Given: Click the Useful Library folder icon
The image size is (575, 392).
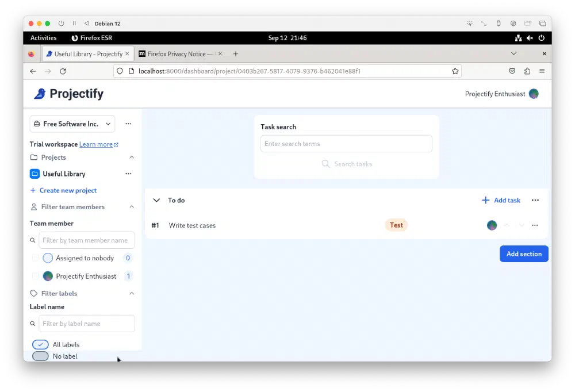Looking at the screenshot, I should coord(34,174).
